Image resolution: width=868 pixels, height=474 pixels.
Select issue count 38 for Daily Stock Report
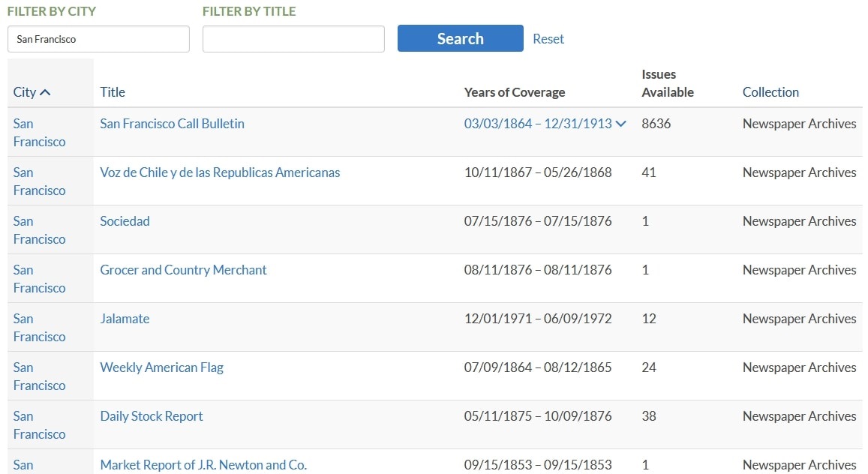tap(649, 416)
